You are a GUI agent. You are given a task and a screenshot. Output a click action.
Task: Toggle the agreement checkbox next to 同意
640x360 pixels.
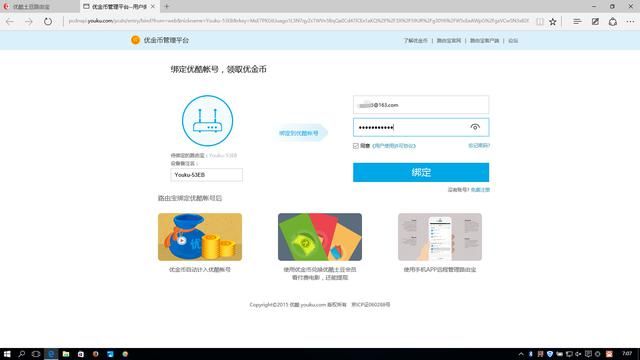tap(356, 146)
